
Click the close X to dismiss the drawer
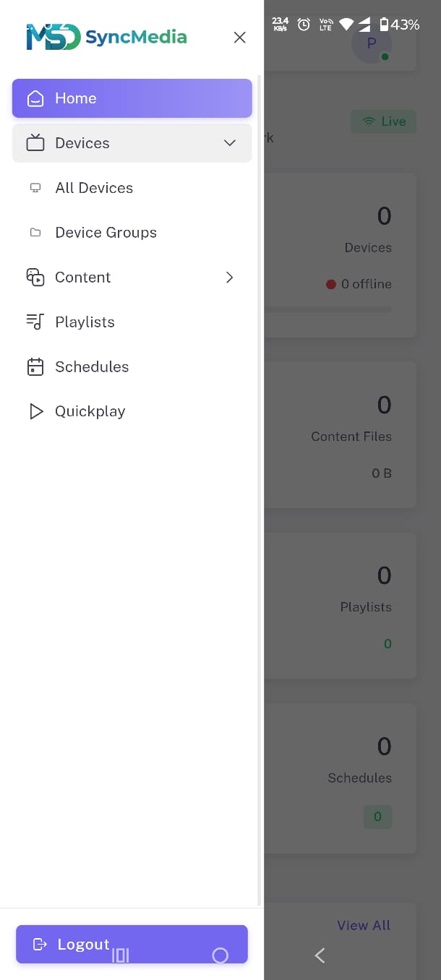(239, 37)
